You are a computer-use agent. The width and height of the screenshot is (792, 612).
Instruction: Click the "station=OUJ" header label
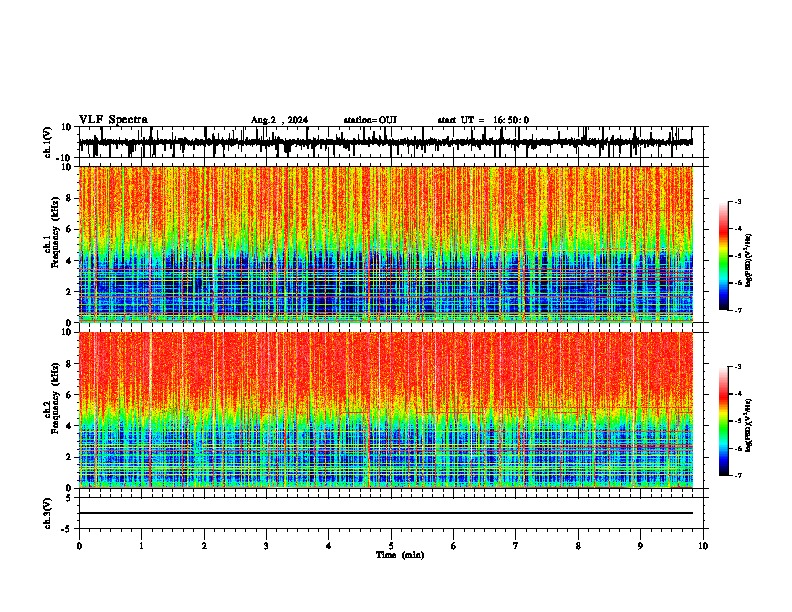coord(370,120)
